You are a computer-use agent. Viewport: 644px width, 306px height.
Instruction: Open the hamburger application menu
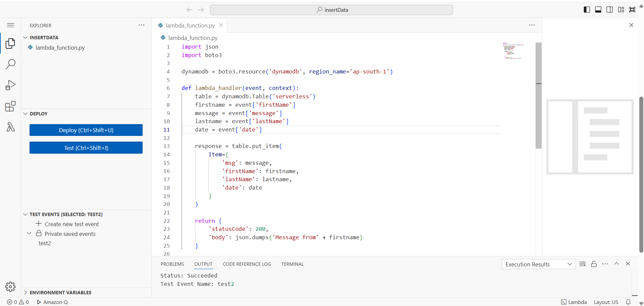coord(10,25)
